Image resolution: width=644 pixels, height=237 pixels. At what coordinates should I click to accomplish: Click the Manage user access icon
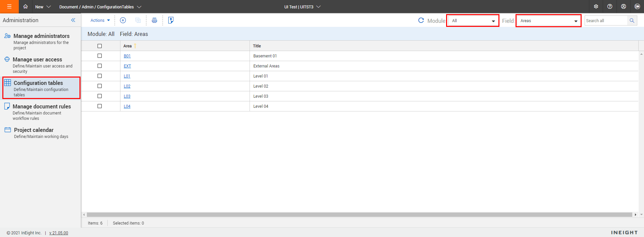[7, 59]
